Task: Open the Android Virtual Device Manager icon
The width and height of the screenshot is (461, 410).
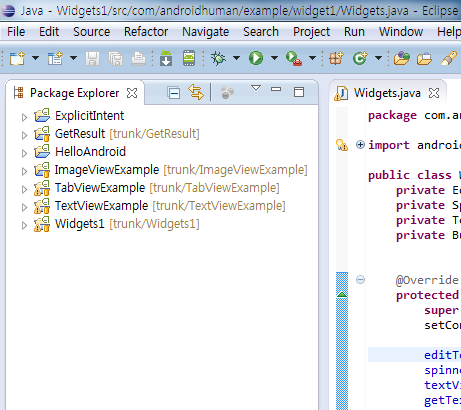Action: click(189, 58)
